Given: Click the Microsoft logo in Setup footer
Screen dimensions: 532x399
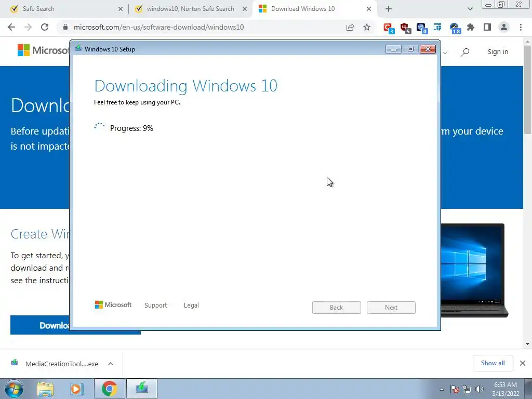Looking at the screenshot, I should [x=113, y=304].
